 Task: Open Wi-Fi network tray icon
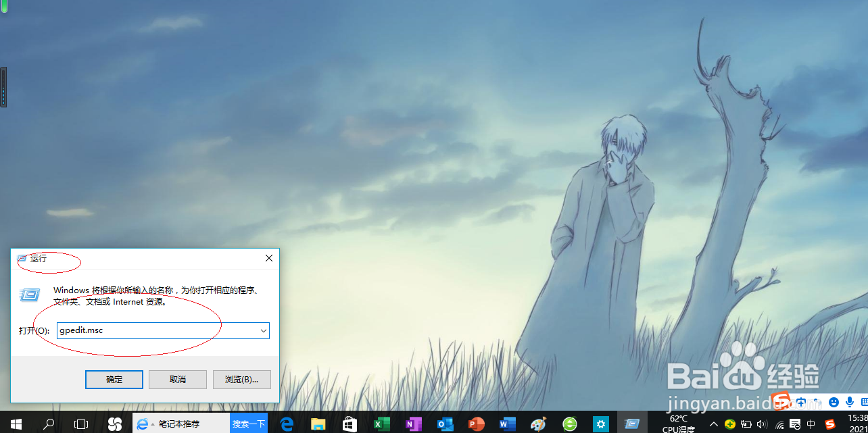tap(779, 425)
